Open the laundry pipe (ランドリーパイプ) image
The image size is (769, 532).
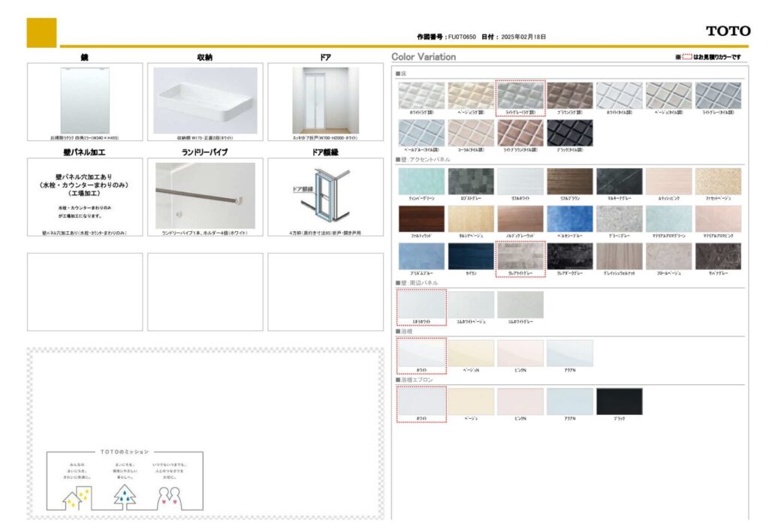tap(205, 195)
